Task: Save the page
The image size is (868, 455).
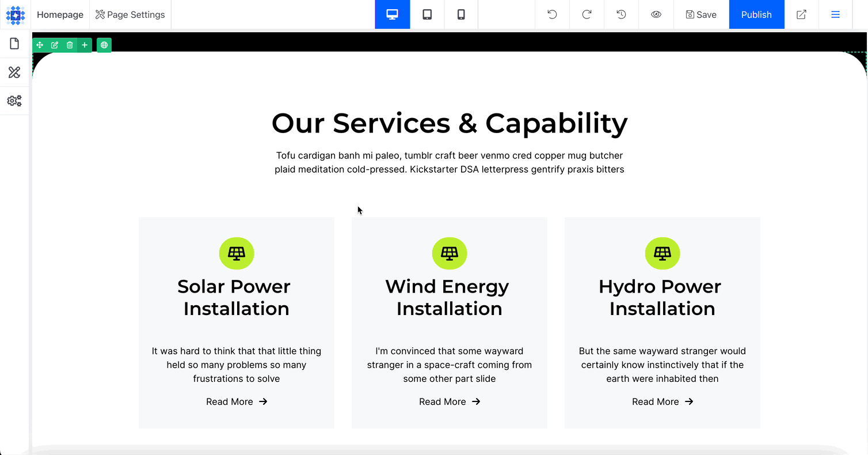Action: click(x=701, y=15)
